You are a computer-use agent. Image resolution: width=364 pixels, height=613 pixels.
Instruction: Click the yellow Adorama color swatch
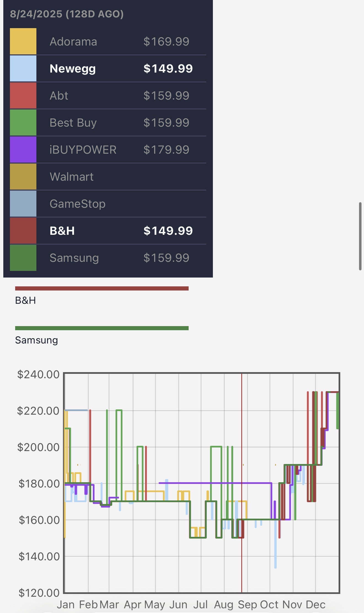[23, 41]
